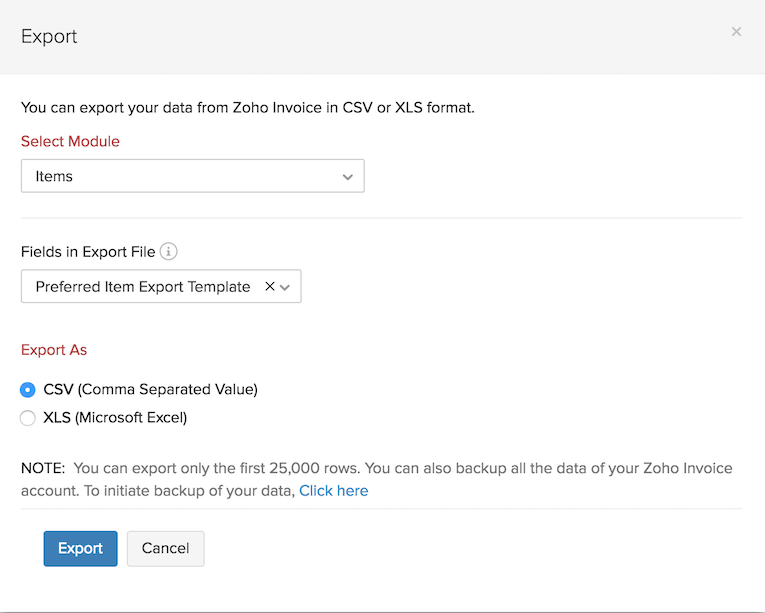The height and width of the screenshot is (613, 765).
Task: Click the Fields in Export File label
Action: pyautogui.click(x=88, y=252)
